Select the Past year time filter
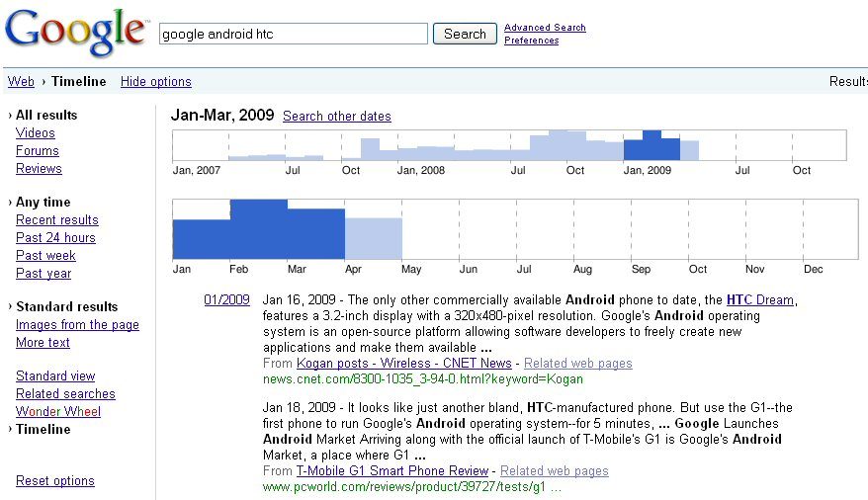 coord(43,274)
